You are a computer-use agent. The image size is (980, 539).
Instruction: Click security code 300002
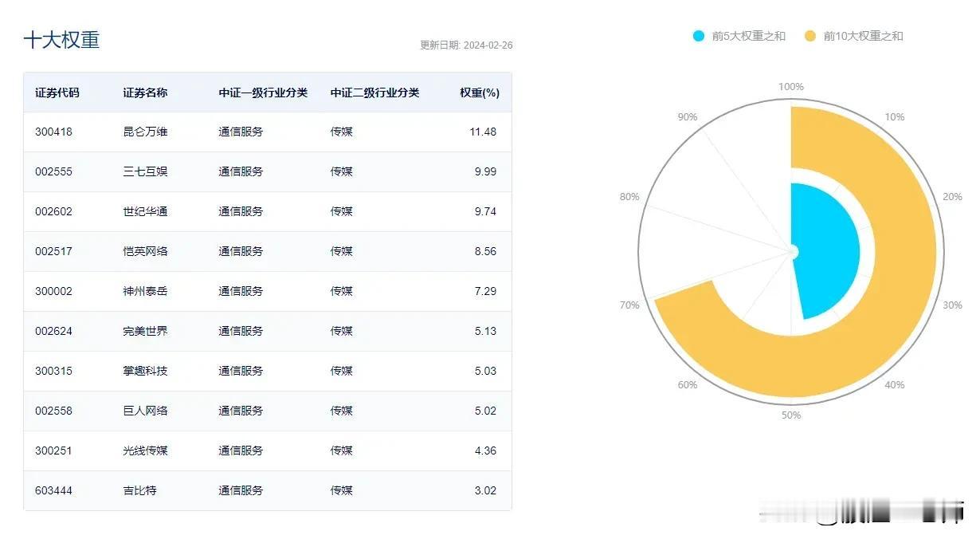click(x=53, y=291)
